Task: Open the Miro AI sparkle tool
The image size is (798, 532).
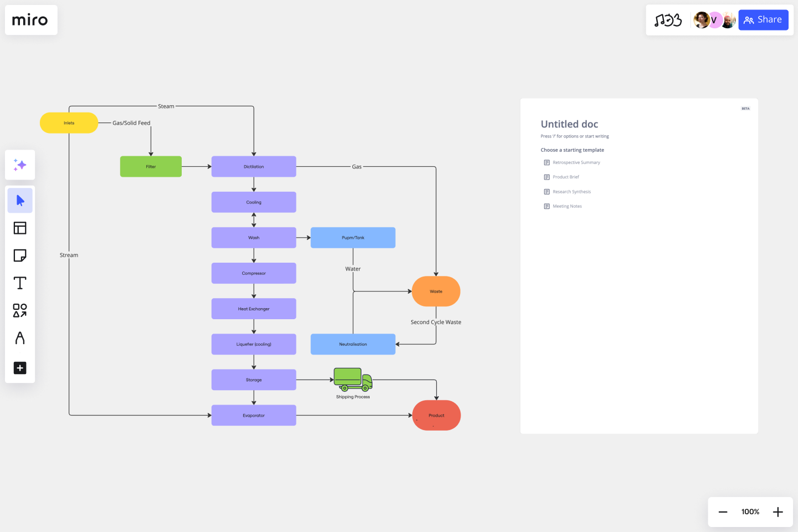Action: click(20, 165)
